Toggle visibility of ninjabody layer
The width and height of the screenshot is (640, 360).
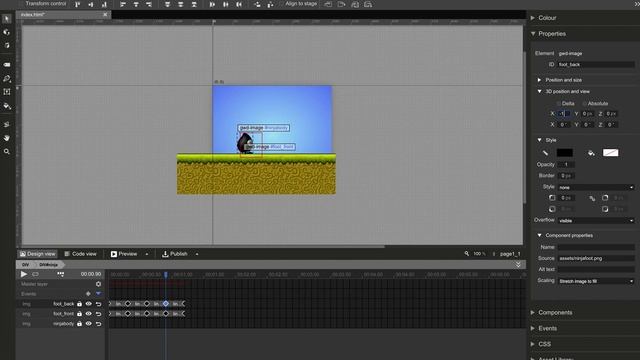coord(89,324)
